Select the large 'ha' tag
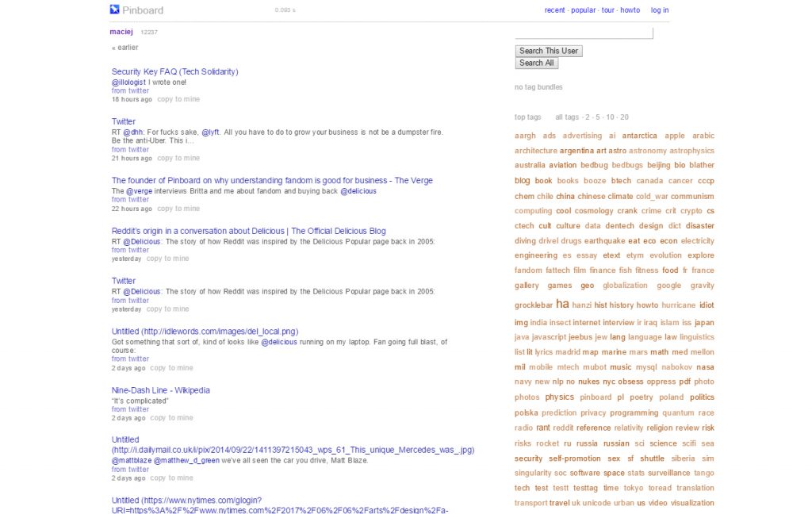Image resolution: width=812 pixels, height=514 pixels. [x=562, y=304]
